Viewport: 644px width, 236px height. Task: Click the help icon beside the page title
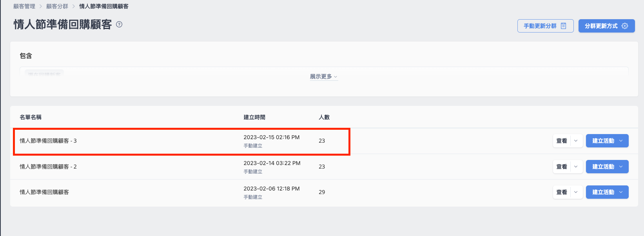tap(120, 24)
